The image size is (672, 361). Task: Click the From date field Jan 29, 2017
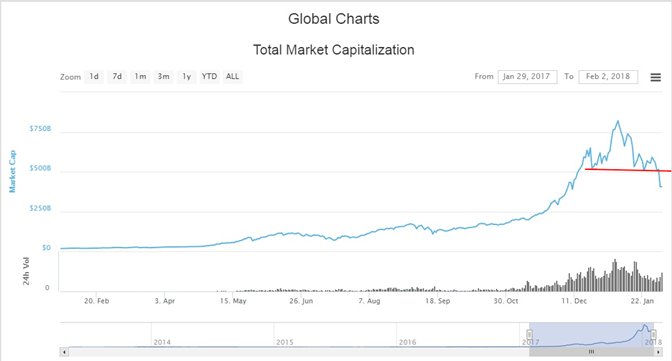pos(527,77)
